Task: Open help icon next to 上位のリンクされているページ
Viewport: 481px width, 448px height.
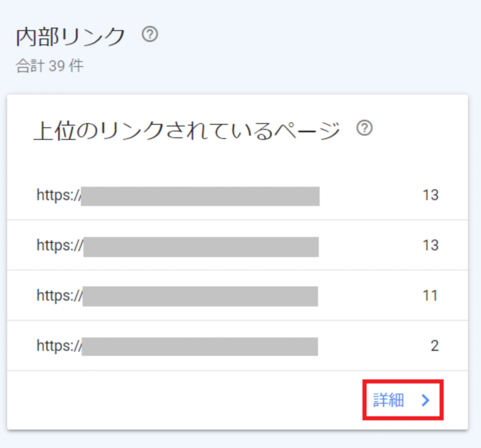Action: coord(365,128)
